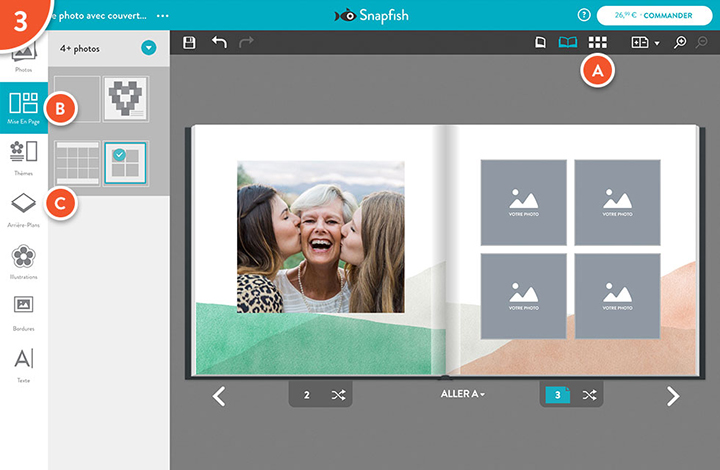The image size is (720, 470).
Task: Shuffle the layout of page 3
Action: click(589, 395)
